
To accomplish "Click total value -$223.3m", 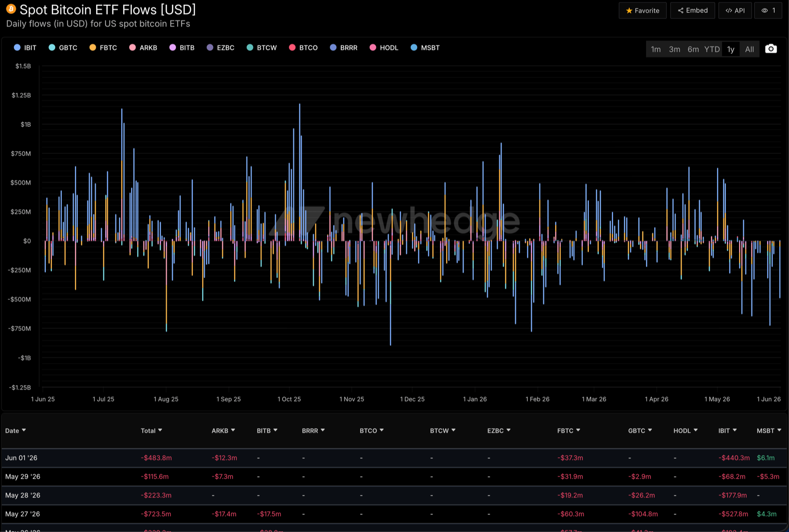I will [156, 496].
